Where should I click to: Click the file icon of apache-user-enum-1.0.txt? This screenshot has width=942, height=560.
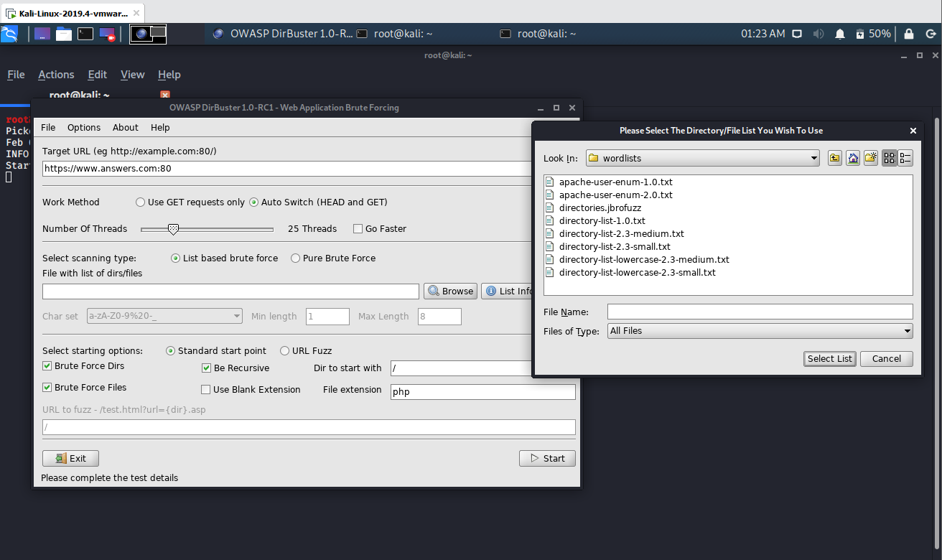coord(551,182)
